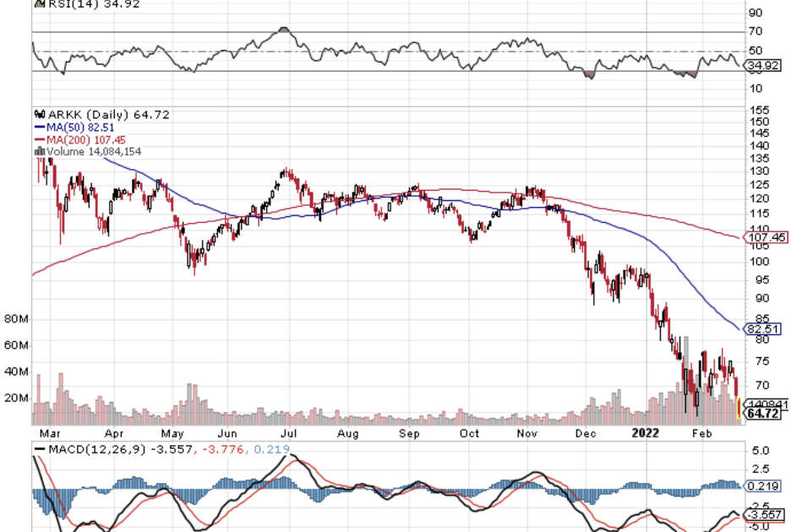Click the 107.45 price tag on right axis
The image size is (791, 532).
(x=766, y=238)
